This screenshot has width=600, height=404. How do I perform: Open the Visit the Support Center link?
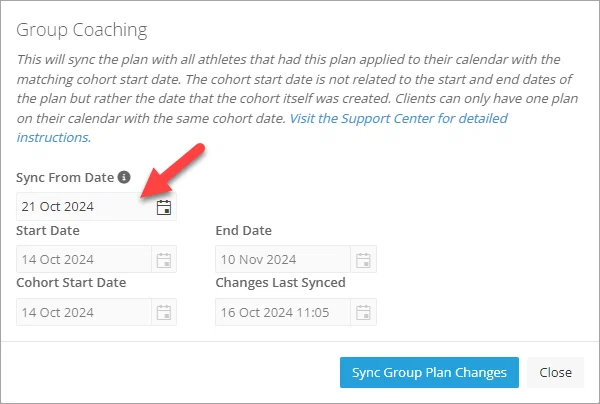262,128
